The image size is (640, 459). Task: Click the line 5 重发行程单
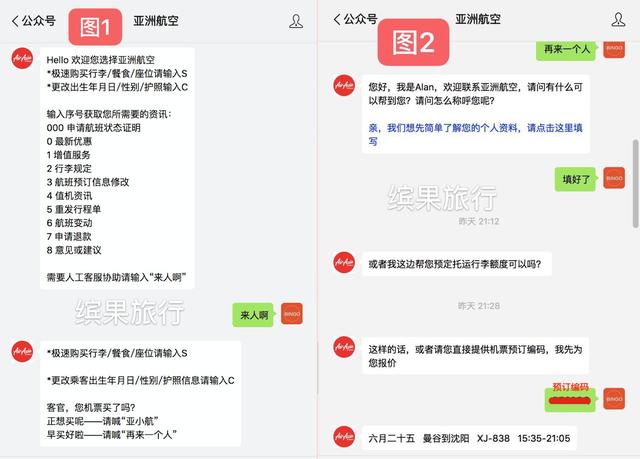click(74, 209)
